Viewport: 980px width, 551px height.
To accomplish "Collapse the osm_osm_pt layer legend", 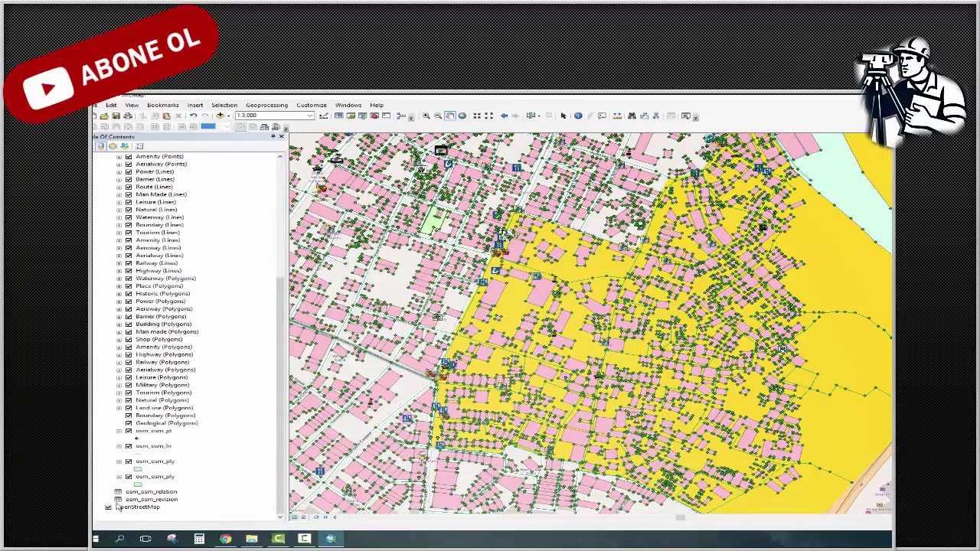I will pos(119,431).
